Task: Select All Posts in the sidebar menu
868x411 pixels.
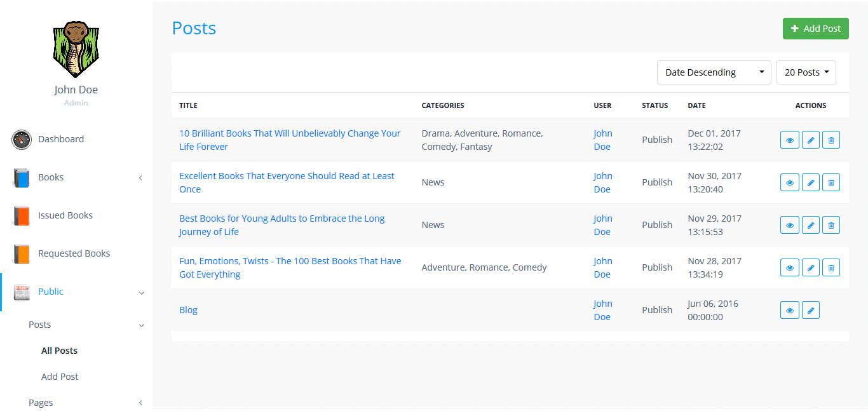Action: (x=59, y=351)
